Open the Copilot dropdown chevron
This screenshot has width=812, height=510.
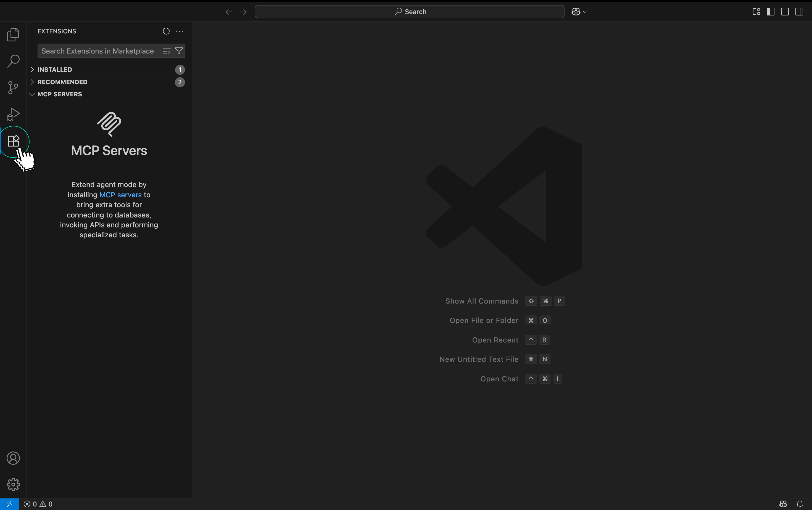coord(585,12)
